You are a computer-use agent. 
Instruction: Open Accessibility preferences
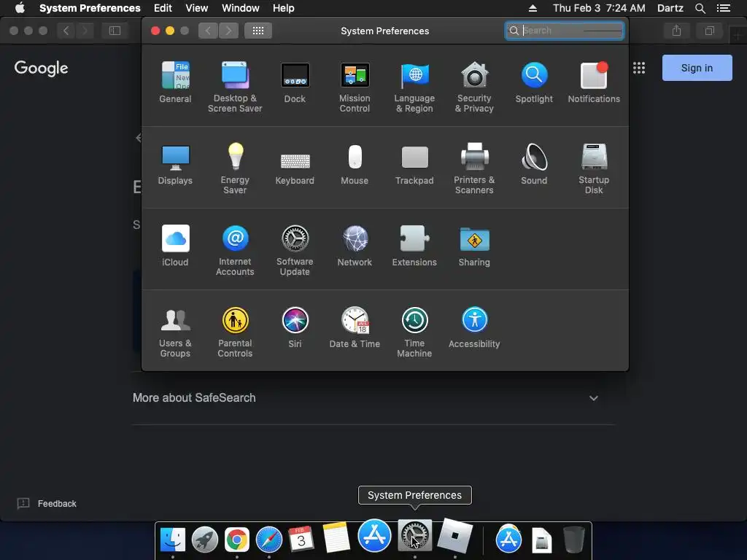click(x=474, y=327)
